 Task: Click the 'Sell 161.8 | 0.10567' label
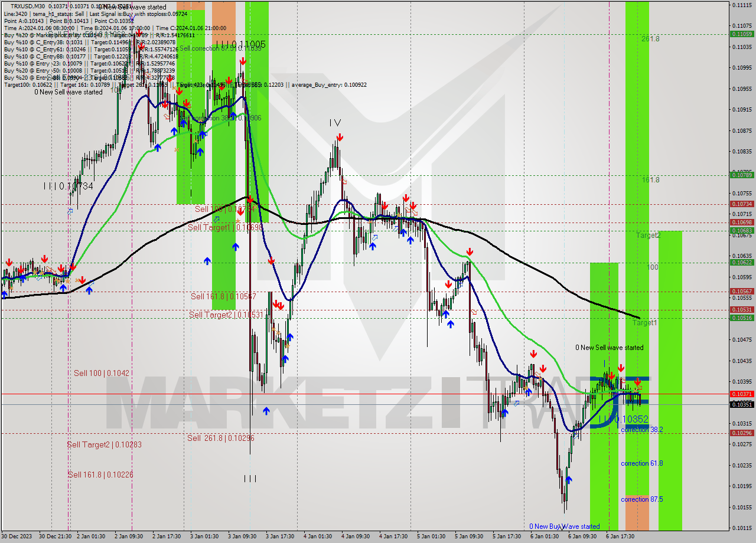pyautogui.click(x=223, y=296)
